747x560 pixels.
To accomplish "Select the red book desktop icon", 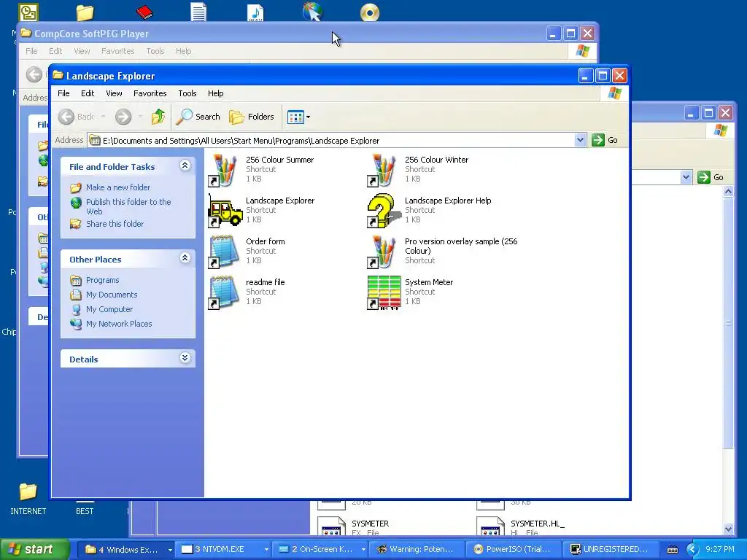I will tap(144, 12).
